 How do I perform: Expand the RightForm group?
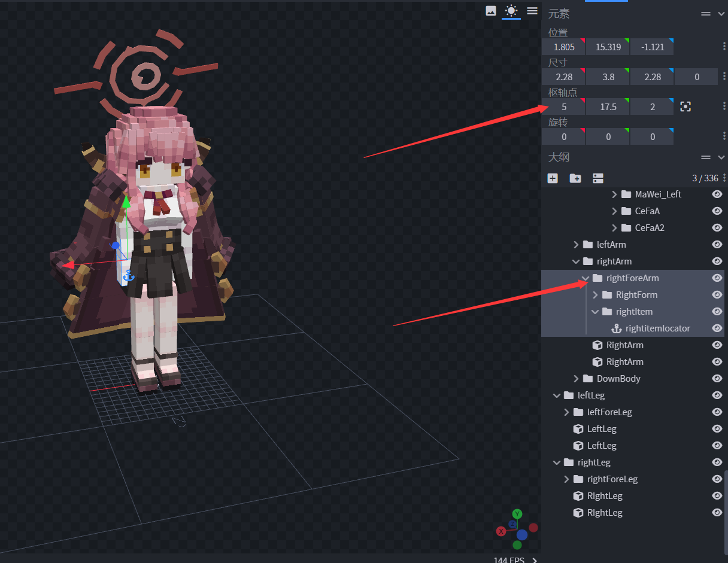[x=595, y=295]
